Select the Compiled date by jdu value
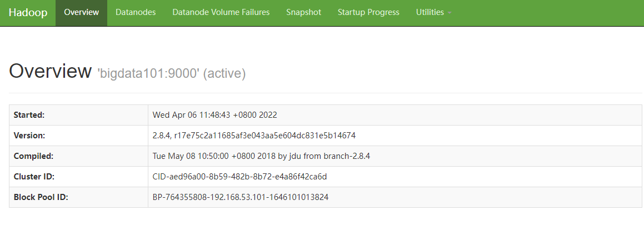 261,156
